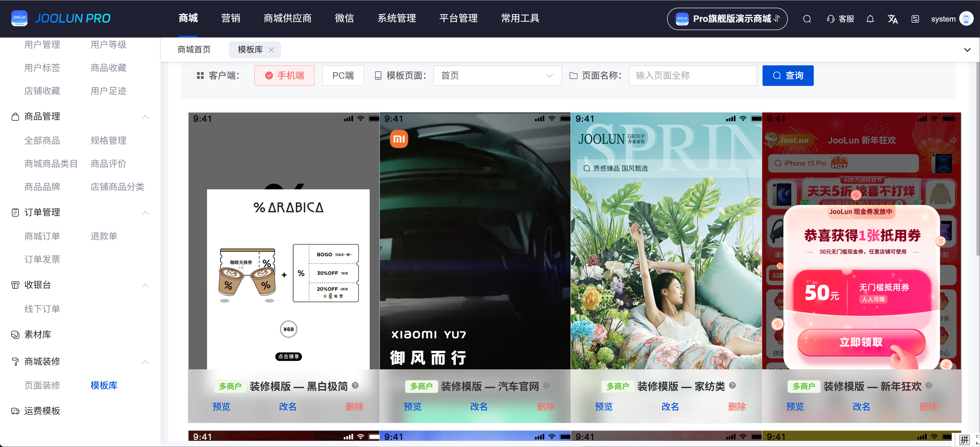The width and height of the screenshot is (980, 447).
Task: Open 用户标签 in sidebar
Action: point(42,68)
